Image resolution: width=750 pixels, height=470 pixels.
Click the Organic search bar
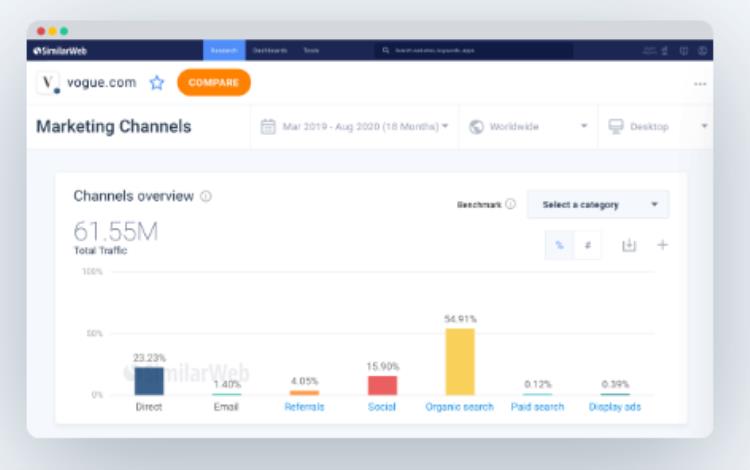pos(460,362)
